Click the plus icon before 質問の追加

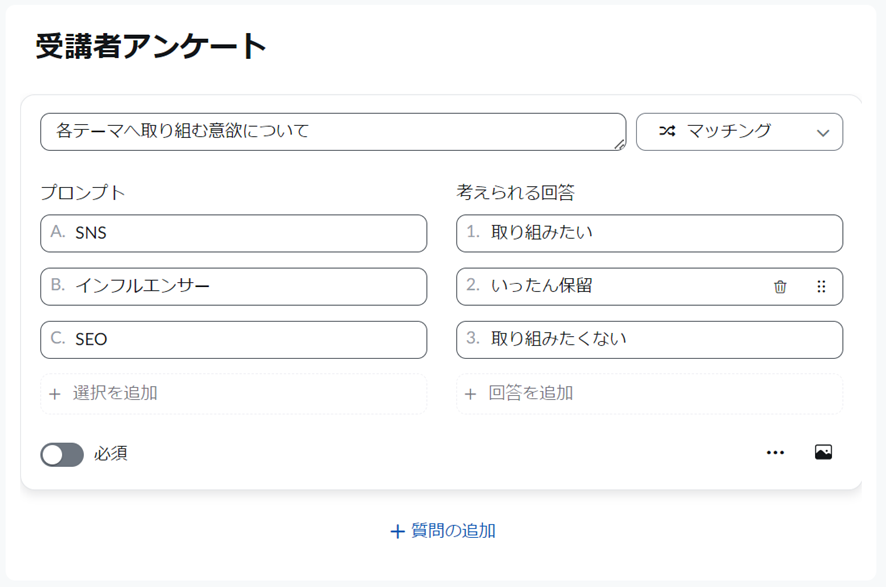pyautogui.click(x=398, y=531)
